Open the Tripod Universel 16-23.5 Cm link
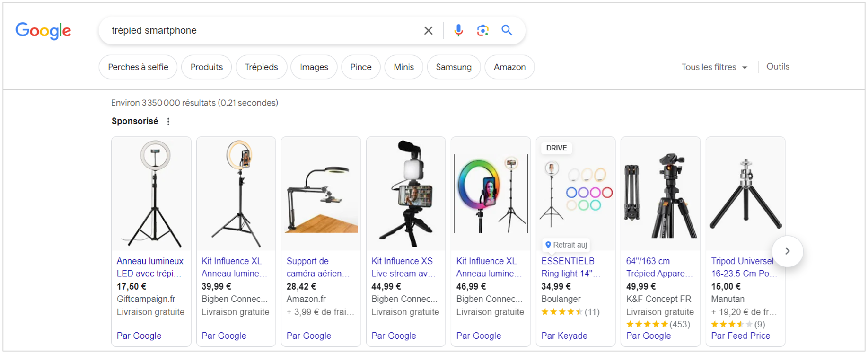This screenshot has height=354, width=868. pyautogui.click(x=744, y=267)
